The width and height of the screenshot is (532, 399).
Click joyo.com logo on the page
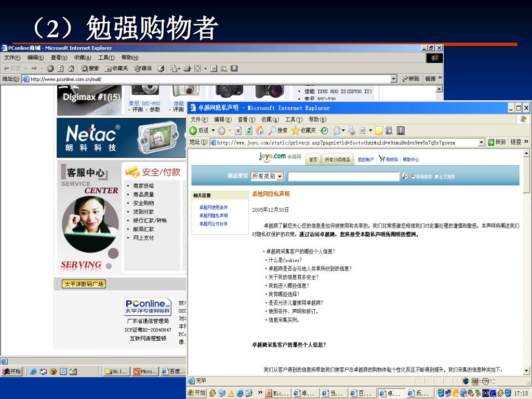(272, 156)
